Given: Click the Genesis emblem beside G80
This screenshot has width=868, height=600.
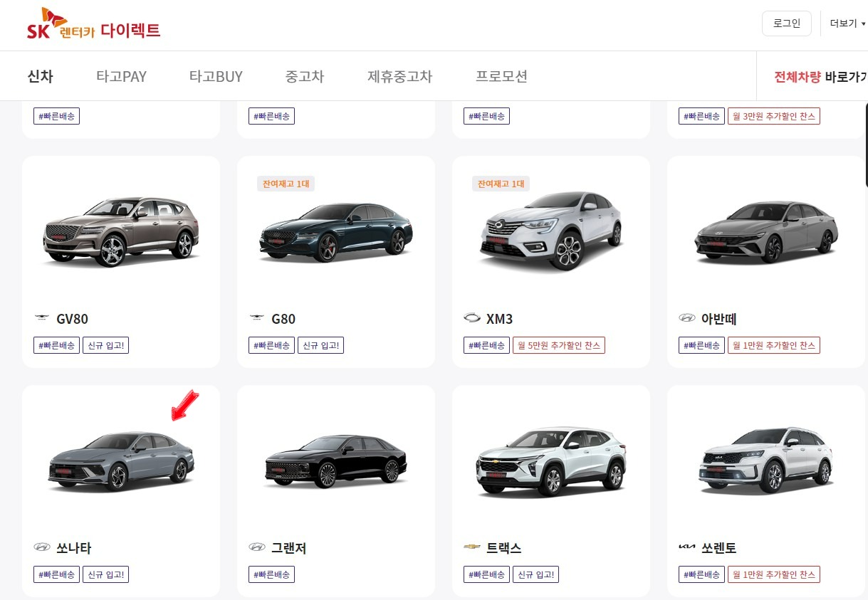Looking at the screenshot, I should tap(257, 318).
